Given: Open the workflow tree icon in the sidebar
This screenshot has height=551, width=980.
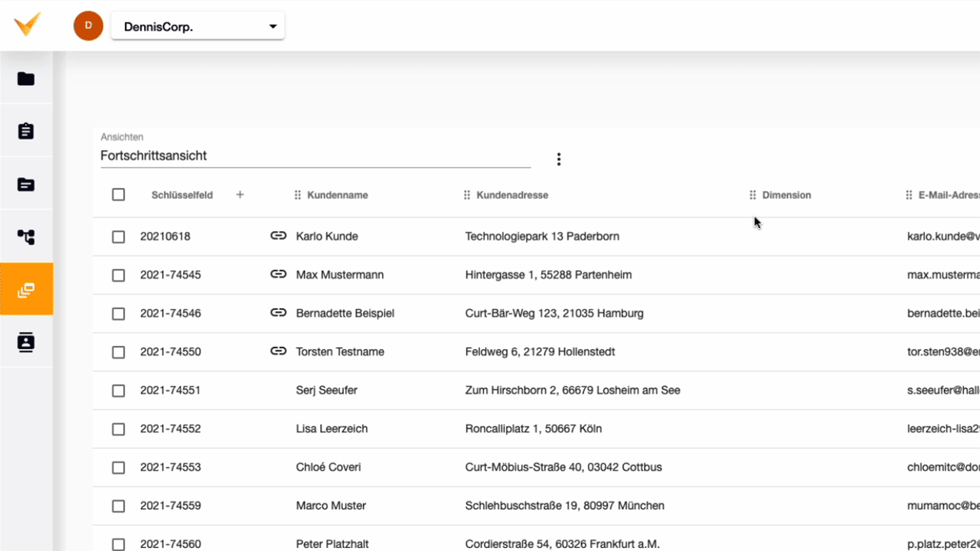Looking at the screenshot, I should [26, 237].
